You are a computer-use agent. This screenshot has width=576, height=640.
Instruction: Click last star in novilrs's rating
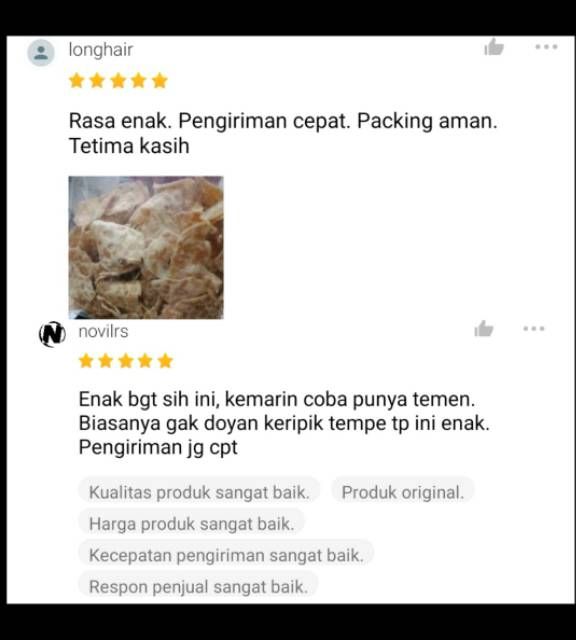click(x=165, y=361)
